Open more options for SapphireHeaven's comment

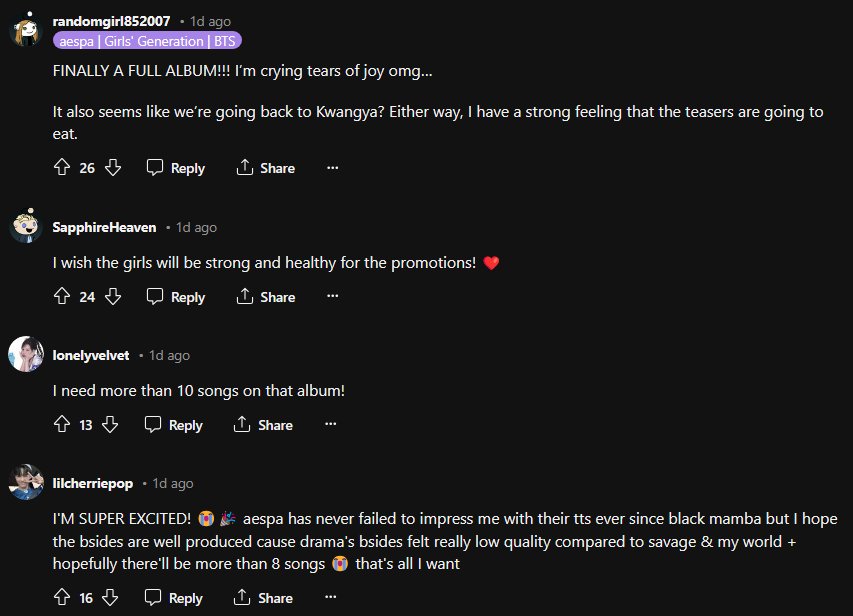[x=333, y=297]
